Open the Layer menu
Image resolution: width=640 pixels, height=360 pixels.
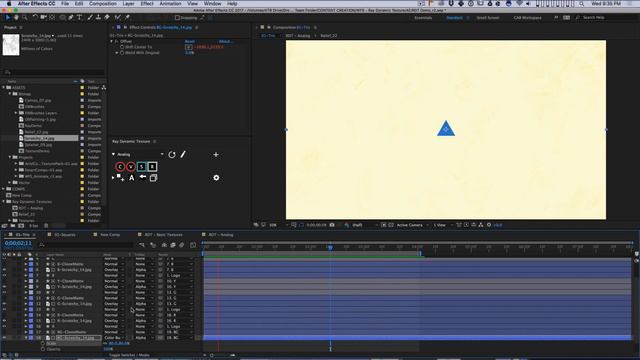pos(128,3)
